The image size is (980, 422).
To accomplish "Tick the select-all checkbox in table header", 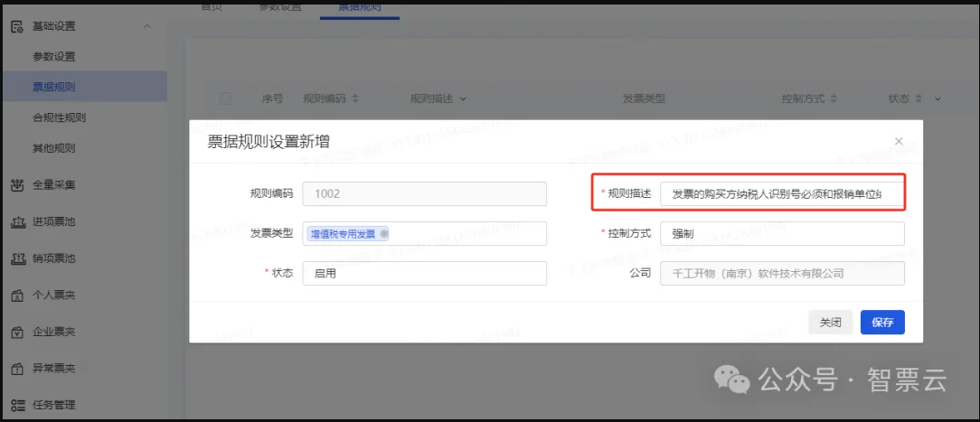I will tap(225, 98).
